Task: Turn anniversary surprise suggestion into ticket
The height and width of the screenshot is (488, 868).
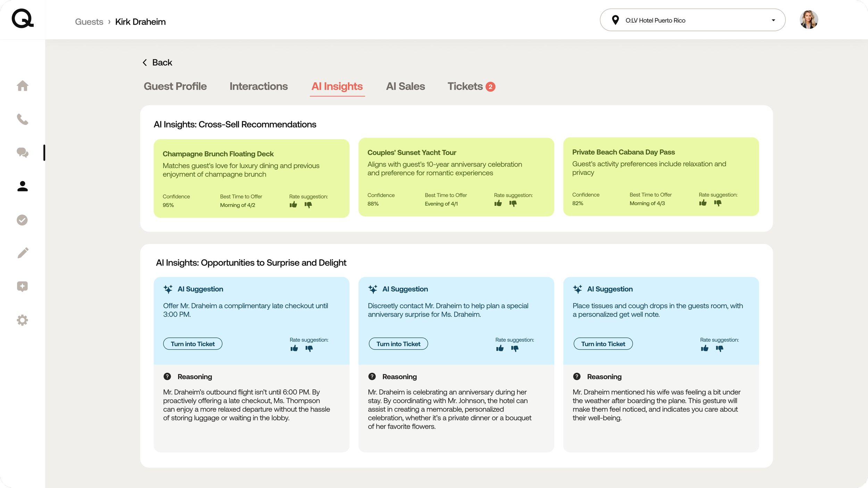Action: [398, 344]
